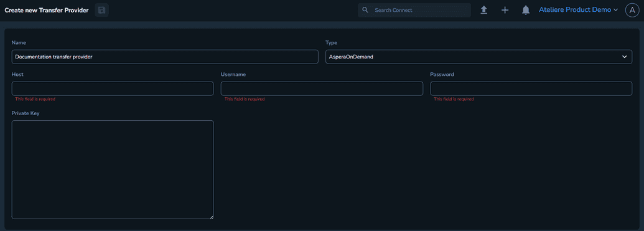Click the plus add icon
Viewport: 644px width, 231px height.
point(505,11)
